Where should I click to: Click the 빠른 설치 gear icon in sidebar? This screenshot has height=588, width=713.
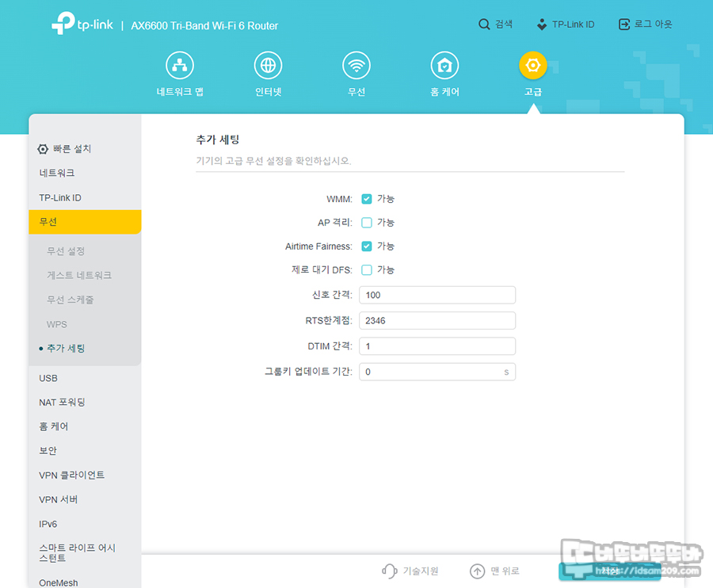click(x=43, y=149)
